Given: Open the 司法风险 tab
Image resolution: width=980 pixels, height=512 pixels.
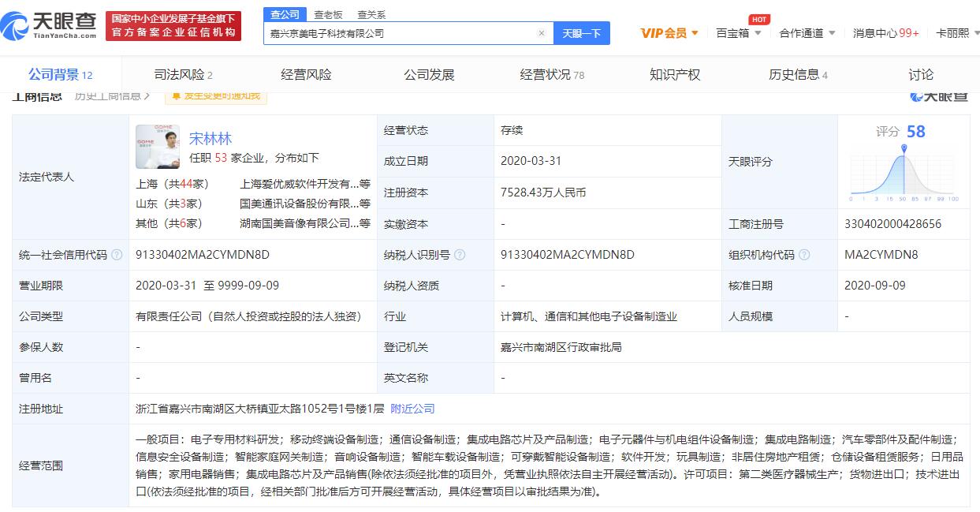Looking at the screenshot, I should pos(184,75).
